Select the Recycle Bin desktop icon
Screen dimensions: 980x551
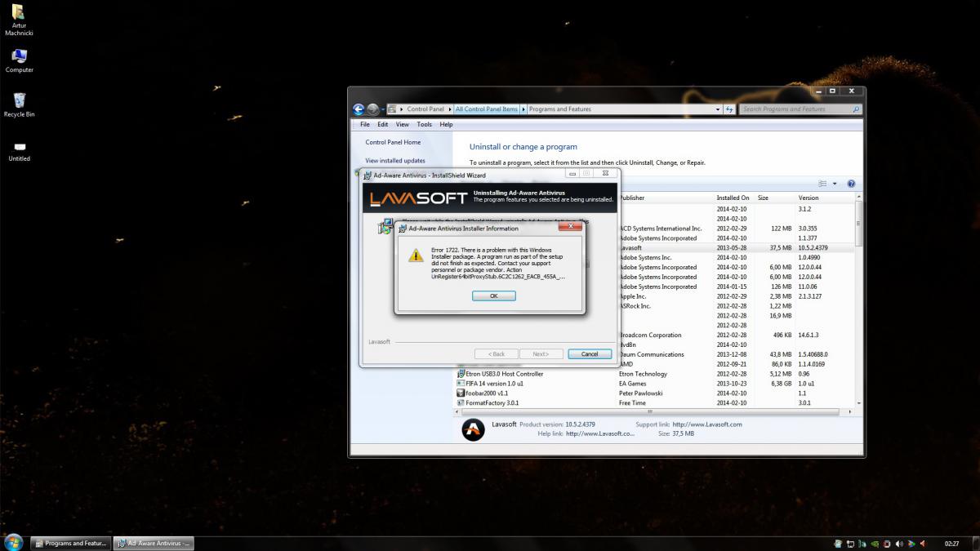pos(19,104)
